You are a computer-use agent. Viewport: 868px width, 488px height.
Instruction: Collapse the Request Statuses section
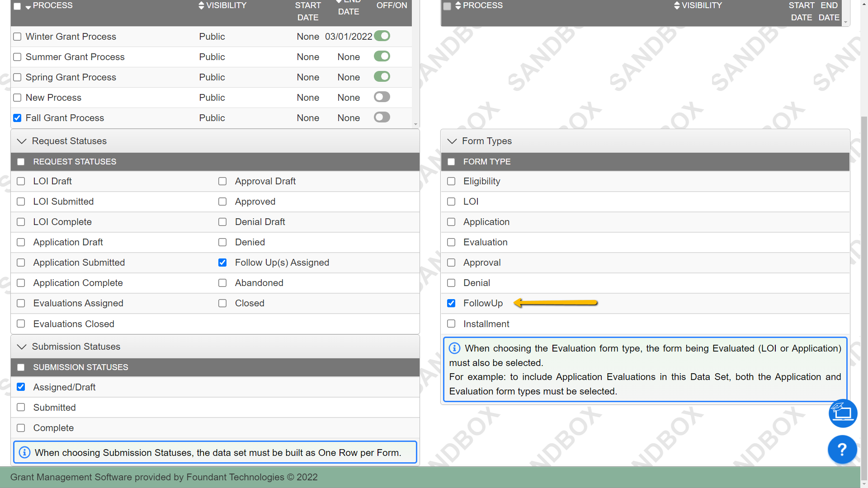pyautogui.click(x=22, y=141)
